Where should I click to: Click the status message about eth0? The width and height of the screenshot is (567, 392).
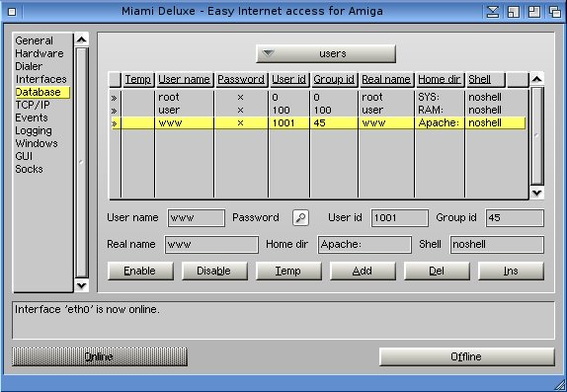87,309
